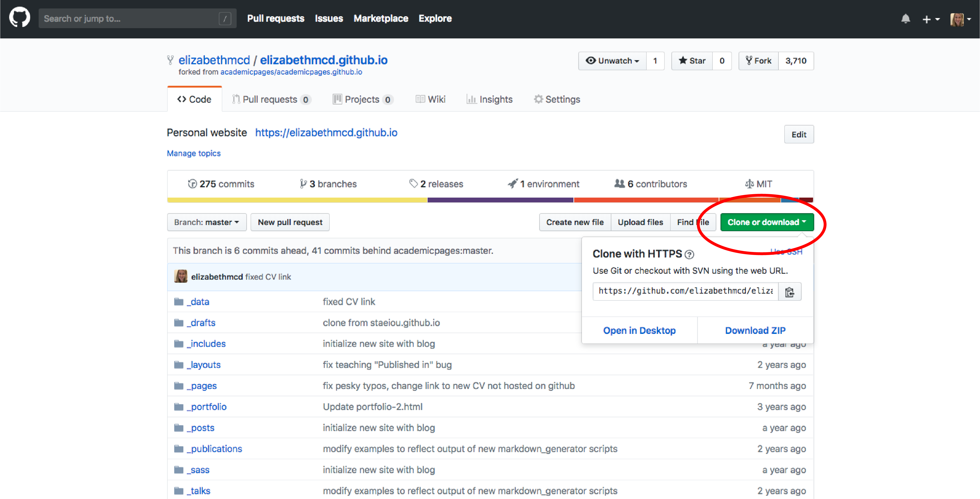The height and width of the screenshot is (499, 980).
Task: View the 6 contributors
Action: 651,184
